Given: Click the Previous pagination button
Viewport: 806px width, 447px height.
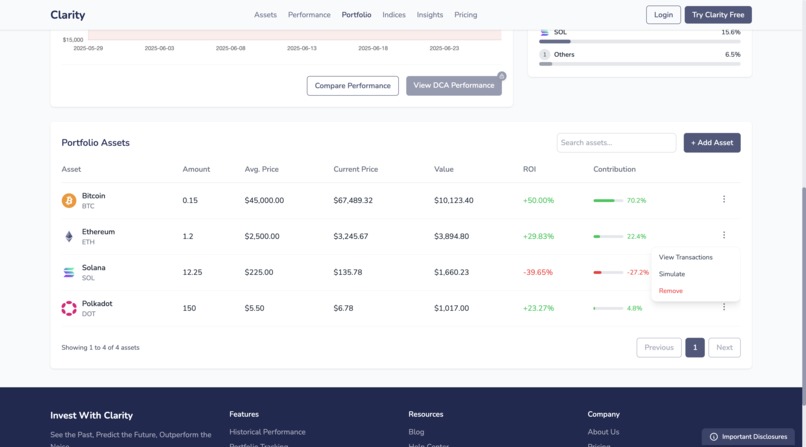Looking at the screenshot, I should (x=659, y=347).
